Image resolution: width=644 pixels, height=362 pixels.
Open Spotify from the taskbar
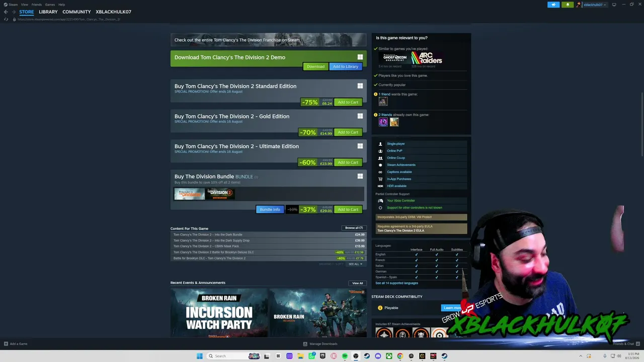(345, 356)
